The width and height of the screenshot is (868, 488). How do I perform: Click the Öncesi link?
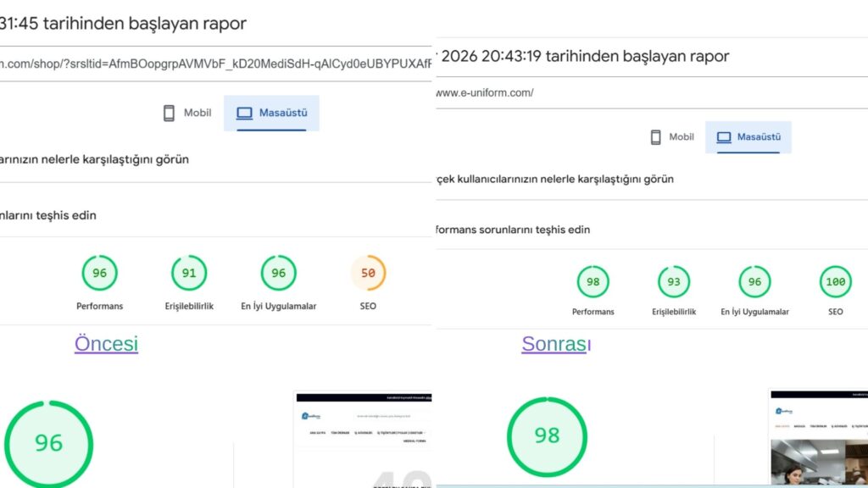pos(106,344)
